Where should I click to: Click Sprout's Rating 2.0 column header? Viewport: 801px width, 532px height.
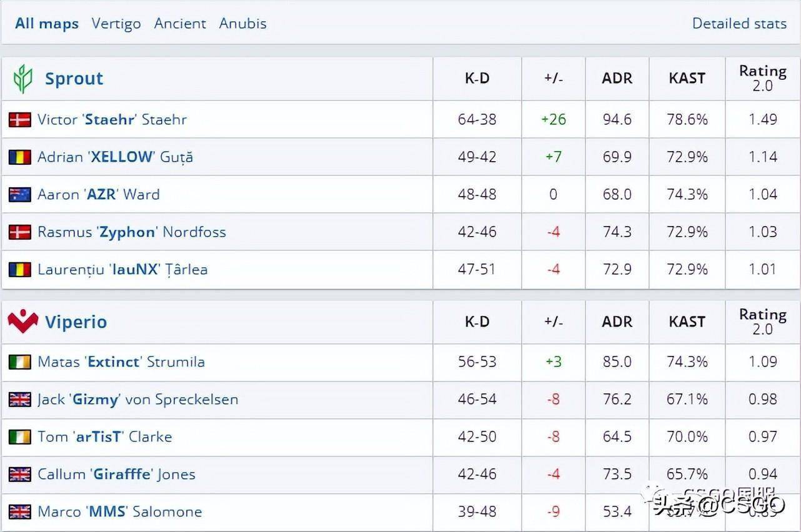click(x=762, y=78)
